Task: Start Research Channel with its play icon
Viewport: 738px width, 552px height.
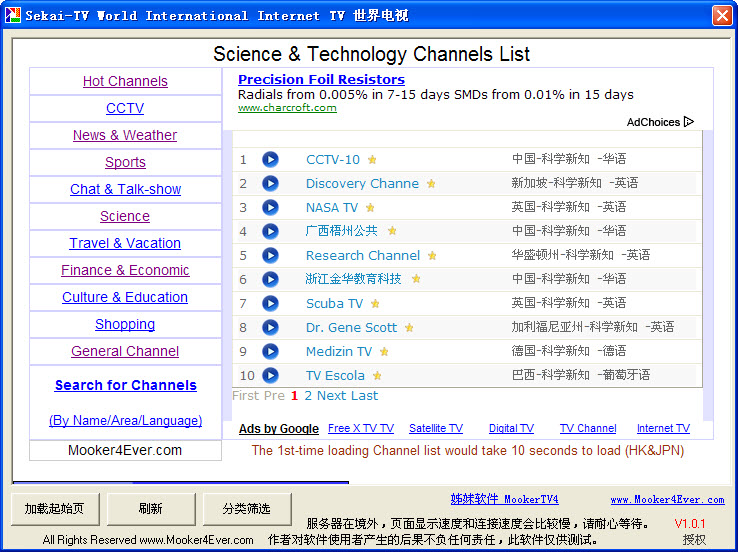Action: pyautogui.click(x=270, y=256)
